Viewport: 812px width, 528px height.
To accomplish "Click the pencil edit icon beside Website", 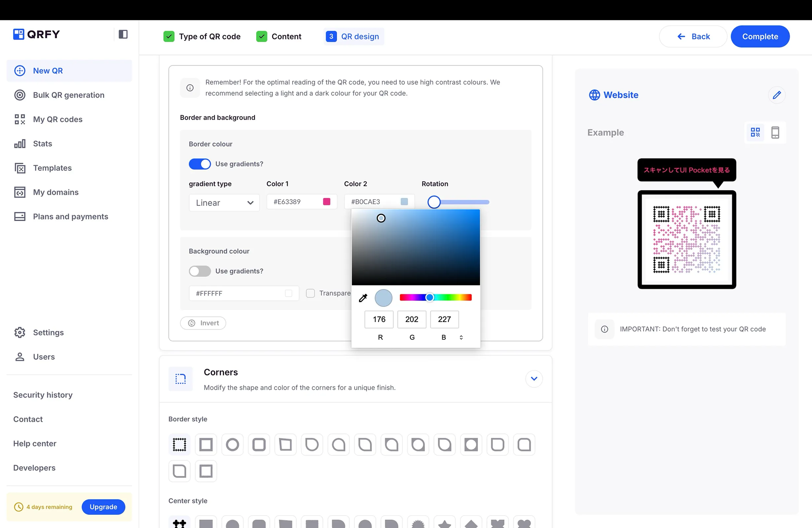I will [777, 95].
